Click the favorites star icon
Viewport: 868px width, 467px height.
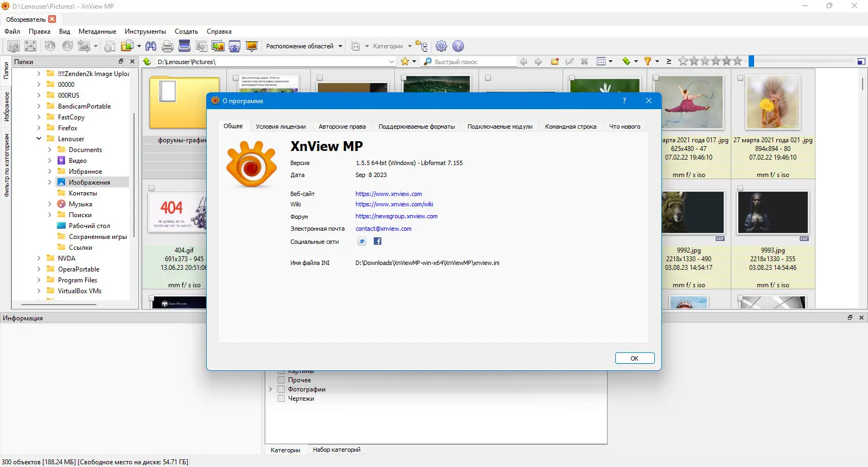tap(405, 61)
